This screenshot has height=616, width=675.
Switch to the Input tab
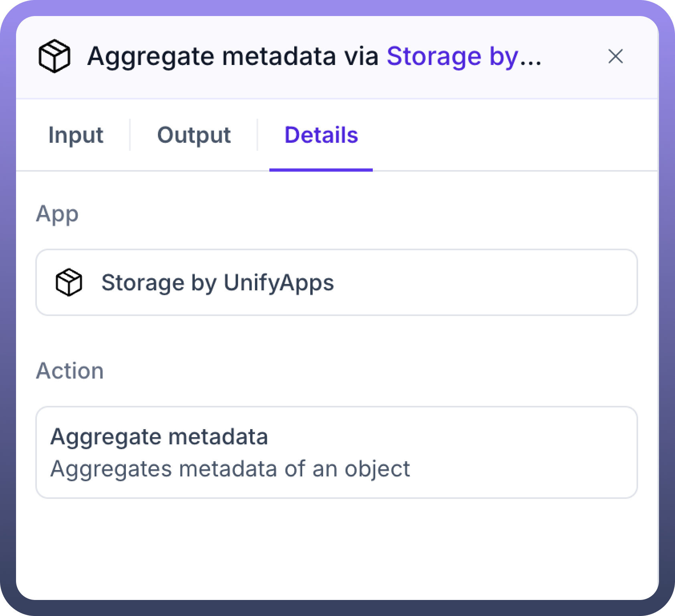[76, 135]
